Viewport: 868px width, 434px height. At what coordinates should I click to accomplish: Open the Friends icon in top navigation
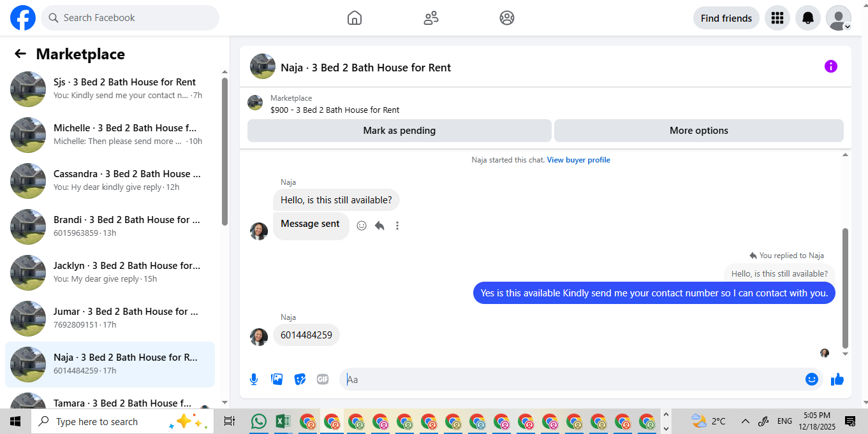(x=431, y=18)
